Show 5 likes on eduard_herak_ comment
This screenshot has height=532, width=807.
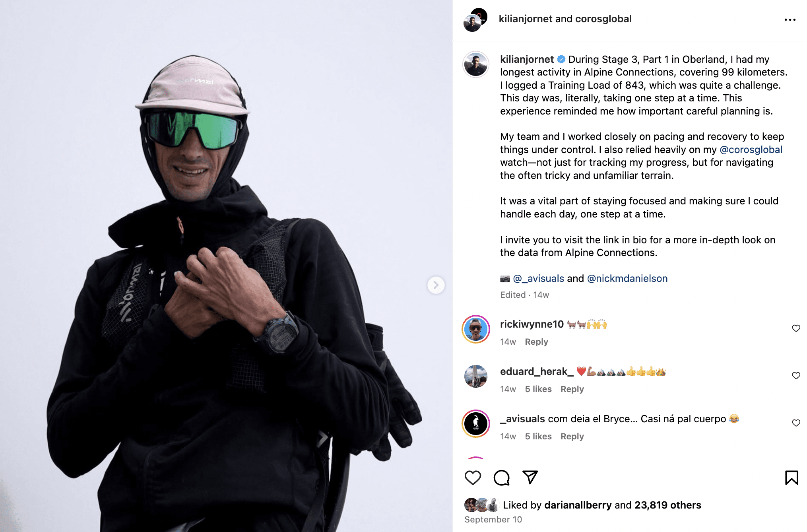point(538,389)
